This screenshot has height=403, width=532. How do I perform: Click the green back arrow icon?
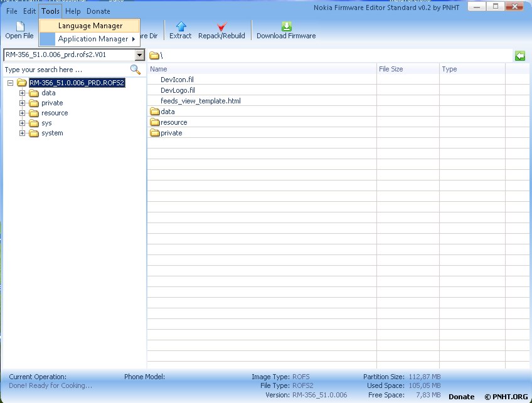pyautogui.click(x=520, y=56)
